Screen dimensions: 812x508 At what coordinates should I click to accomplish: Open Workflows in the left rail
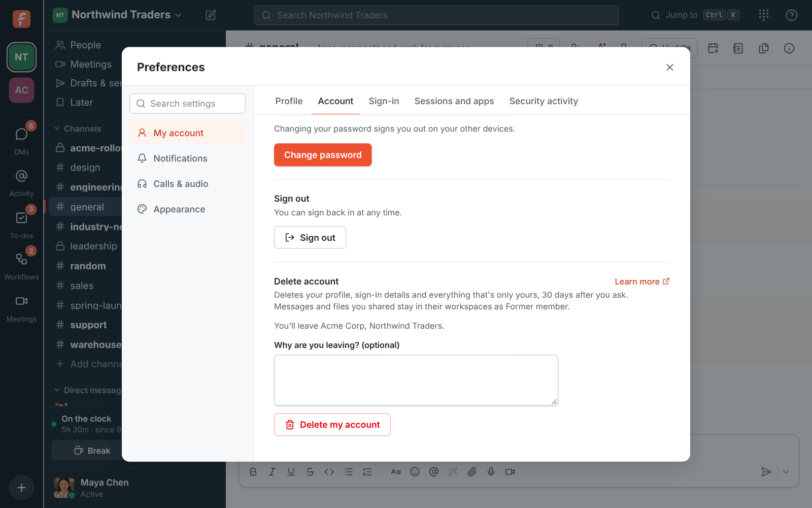[21, 265]
